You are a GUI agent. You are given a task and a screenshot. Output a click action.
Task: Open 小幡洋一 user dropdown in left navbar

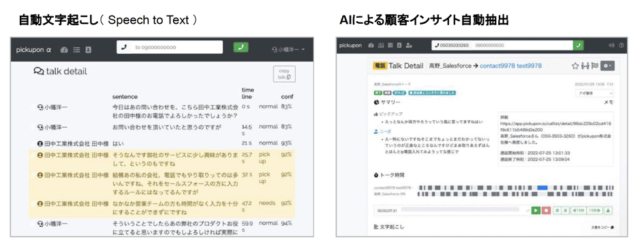tap(289, 50)
